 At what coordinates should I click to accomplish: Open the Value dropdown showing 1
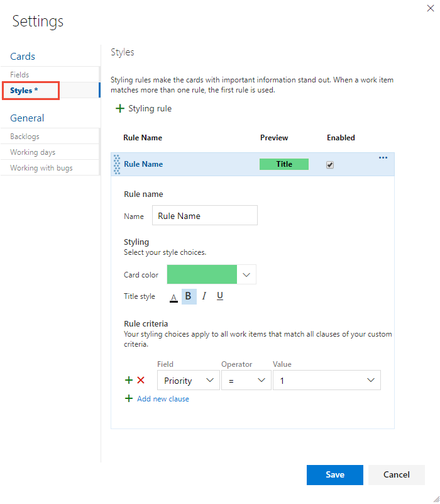326,380
